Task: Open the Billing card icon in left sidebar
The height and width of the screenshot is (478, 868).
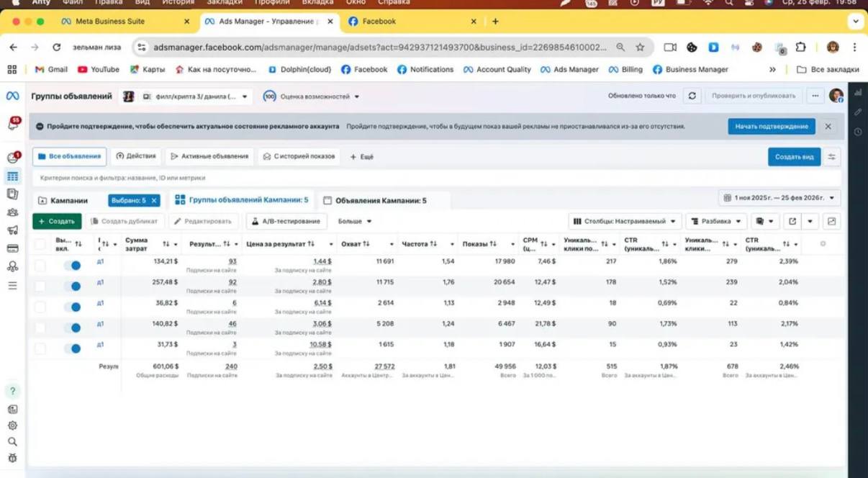Action: tap(12, 248)
